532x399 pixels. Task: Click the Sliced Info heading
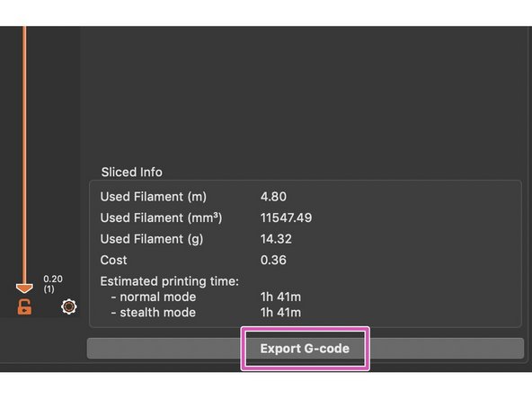pyautogui.click(x=131, y=172)
